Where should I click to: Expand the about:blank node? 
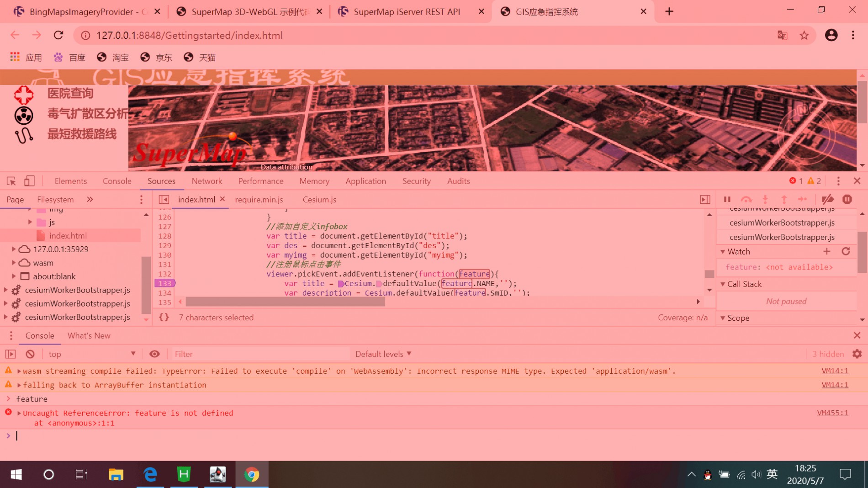pyautogui.click(x=14, y=276)
